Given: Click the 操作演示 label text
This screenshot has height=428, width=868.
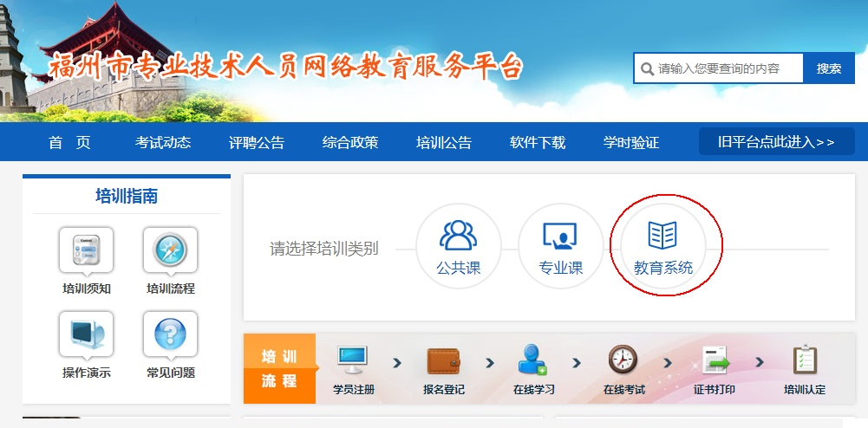Looking at the screenshot, I should pos(87,373).
